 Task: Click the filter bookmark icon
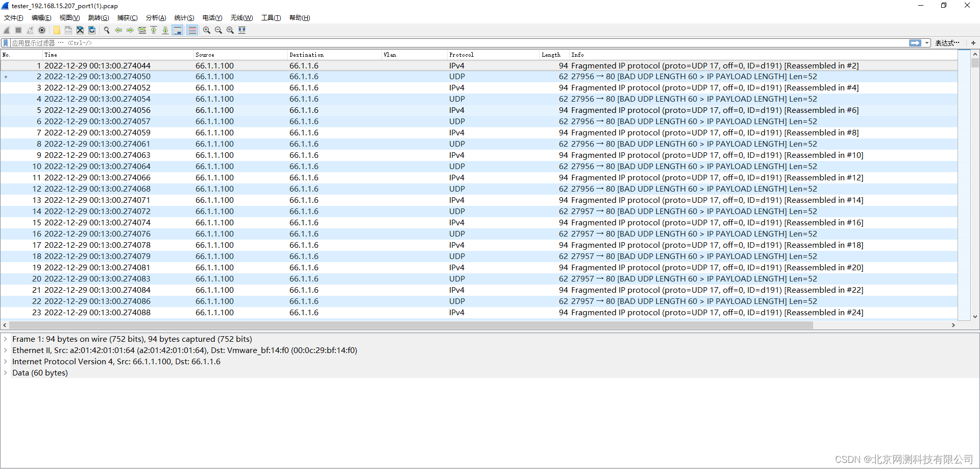click(6, 43)
